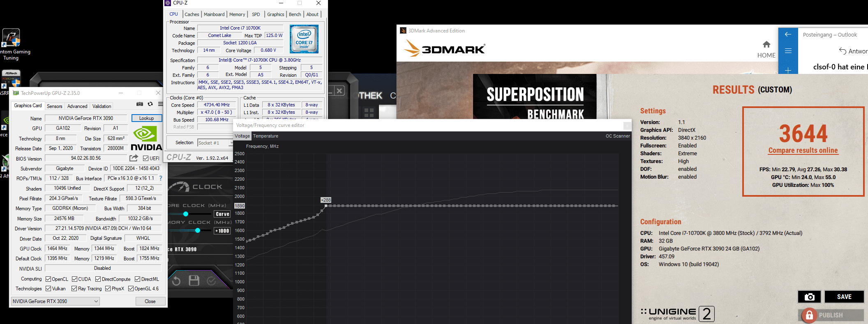Click the GPU-Z title bar app icon
The width and height of the screenshot is (868, 324).
click(16, 93)
